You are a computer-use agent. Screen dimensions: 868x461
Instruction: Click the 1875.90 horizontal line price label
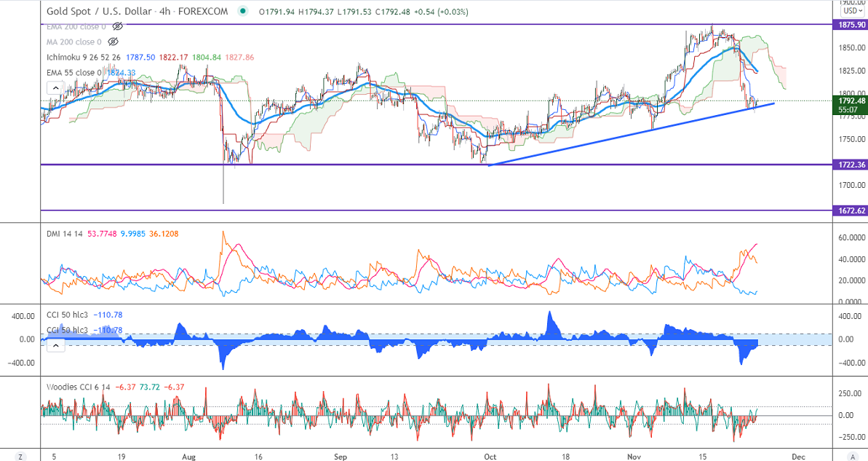coord(851,25)
